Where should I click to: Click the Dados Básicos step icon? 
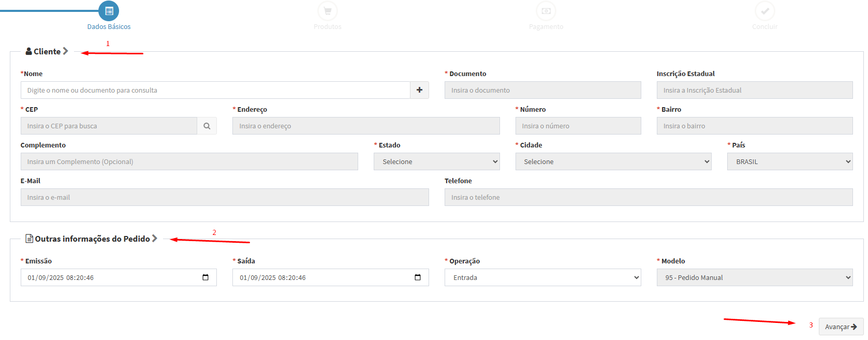coord(109,11)
